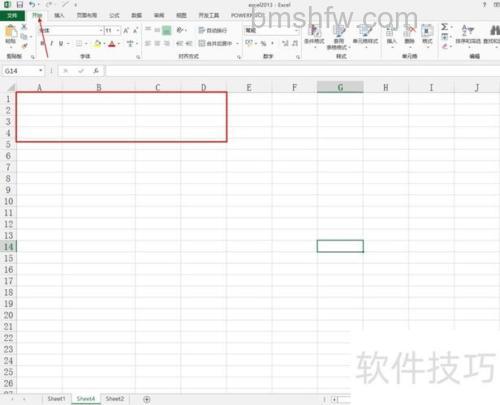The image size is (500, 405).
Task: Click the Cut scissors icon
Action: (x=24, y=27)
